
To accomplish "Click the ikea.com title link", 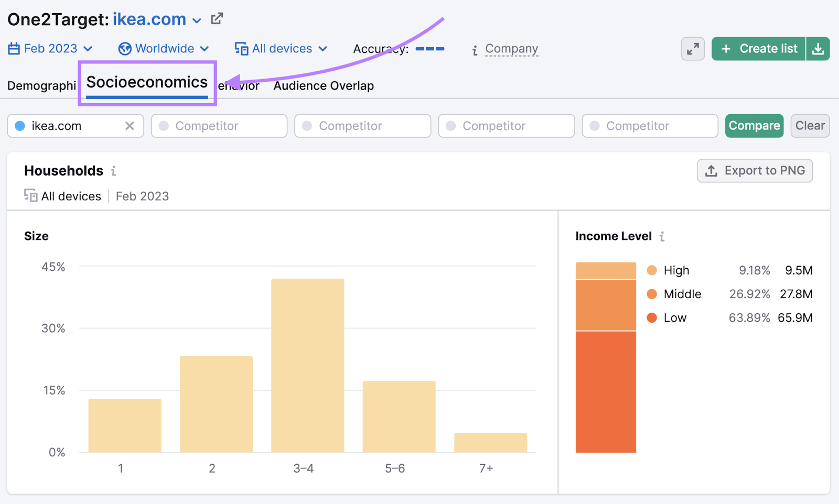I will (149, 19).
